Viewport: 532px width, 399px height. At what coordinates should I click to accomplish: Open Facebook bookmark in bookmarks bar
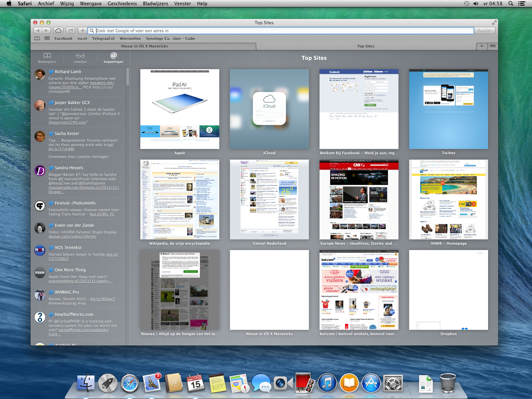(x=64, y=39)
